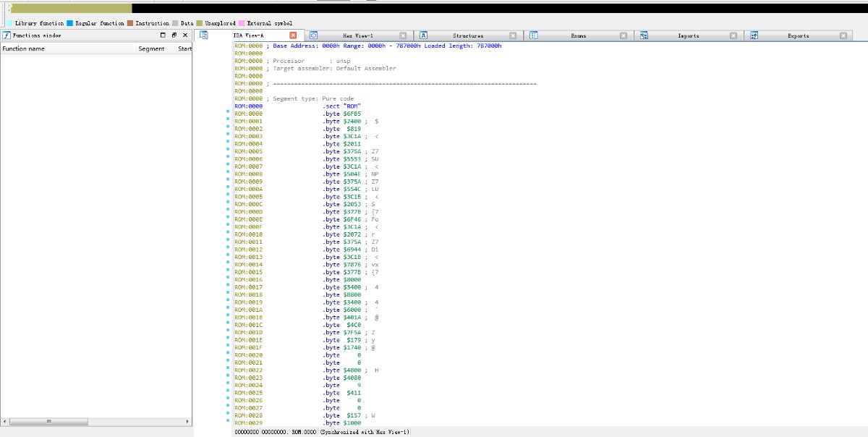Select .byte $157 at ROM:0028
868x437 pixels.
(x=342, y=415)
